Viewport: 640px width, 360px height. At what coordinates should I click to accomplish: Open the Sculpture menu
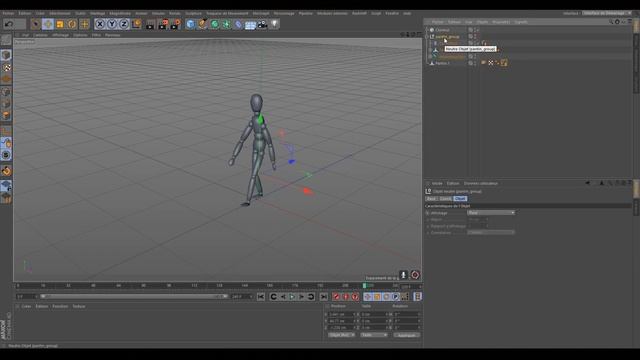point(193,13)
